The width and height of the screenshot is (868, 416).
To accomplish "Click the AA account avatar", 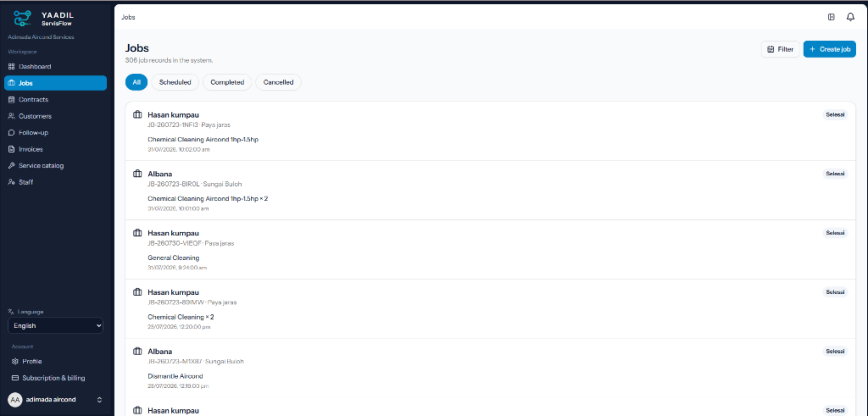I will [15, 399].
